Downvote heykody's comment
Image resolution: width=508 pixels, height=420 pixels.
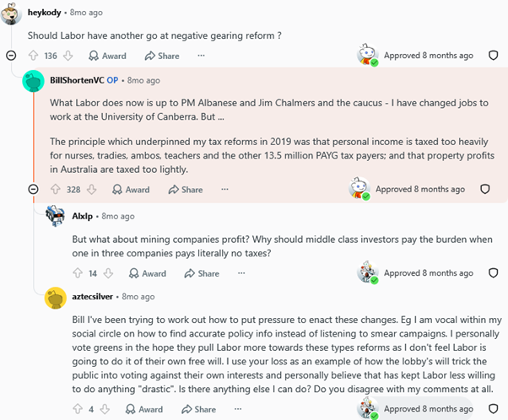pos(68,56)
